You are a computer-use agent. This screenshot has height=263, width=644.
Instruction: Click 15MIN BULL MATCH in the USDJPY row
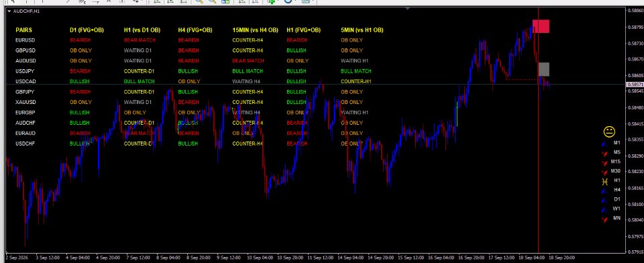click(x=248, y=71)
